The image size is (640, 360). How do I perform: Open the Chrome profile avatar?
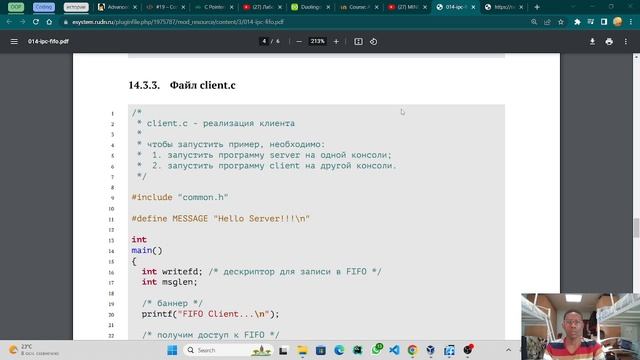point(618,22)
